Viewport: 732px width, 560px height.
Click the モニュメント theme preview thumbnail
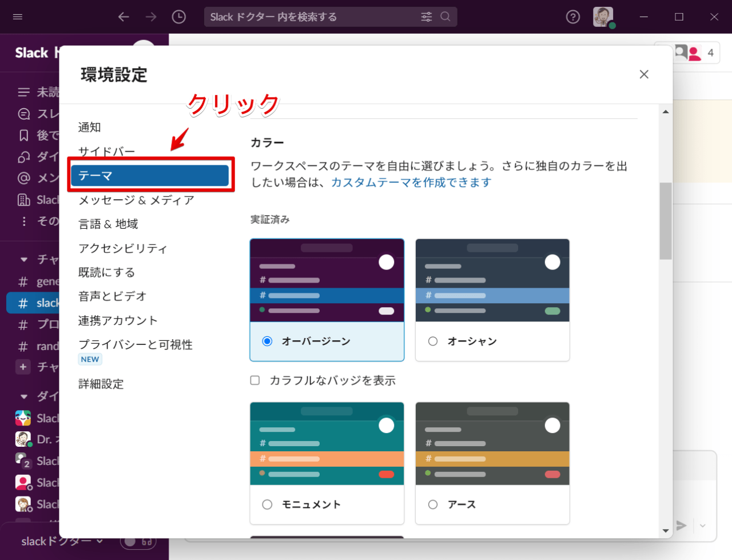[x=327, y=443]
